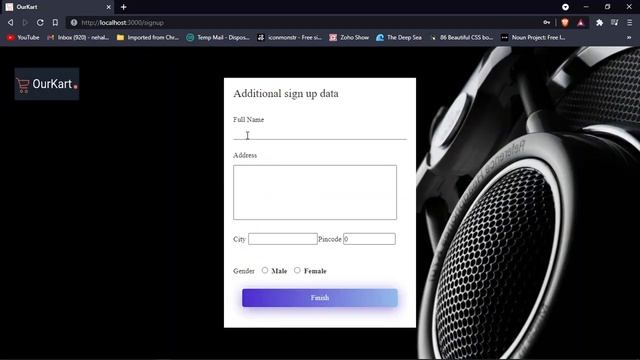Image resolution: width=640 pixels, height=360 pixels.
Task: Click into the Address text area
Action: click(315, 192)
